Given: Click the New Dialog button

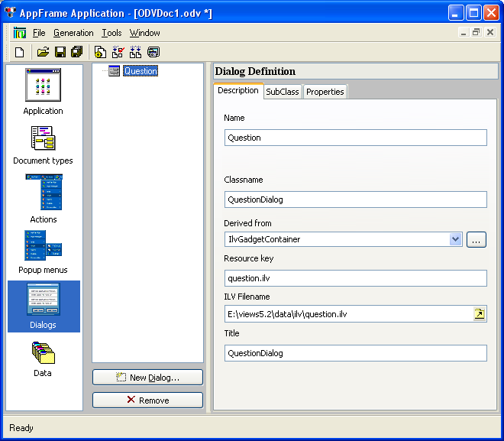Looking at the screenshot, I should [x=147, y=378].
